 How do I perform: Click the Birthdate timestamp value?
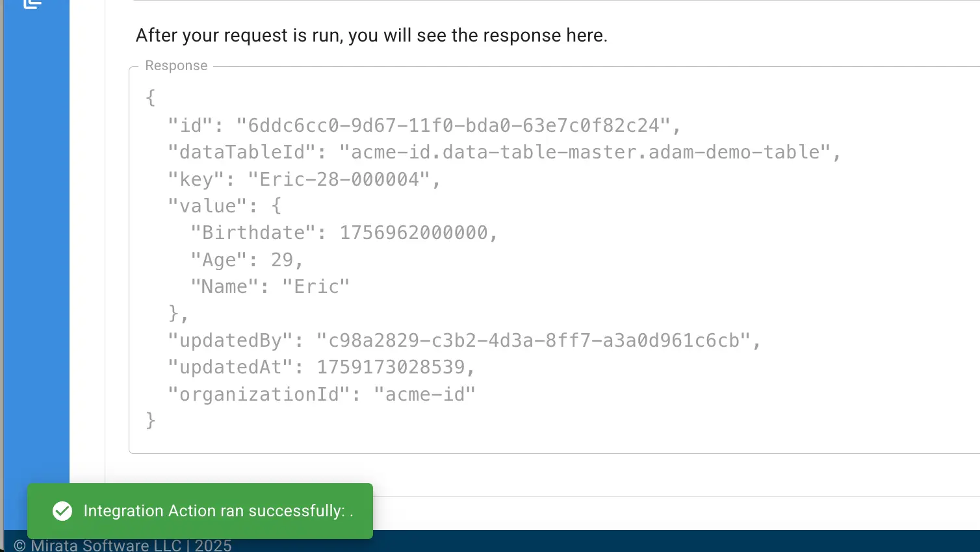416,232
